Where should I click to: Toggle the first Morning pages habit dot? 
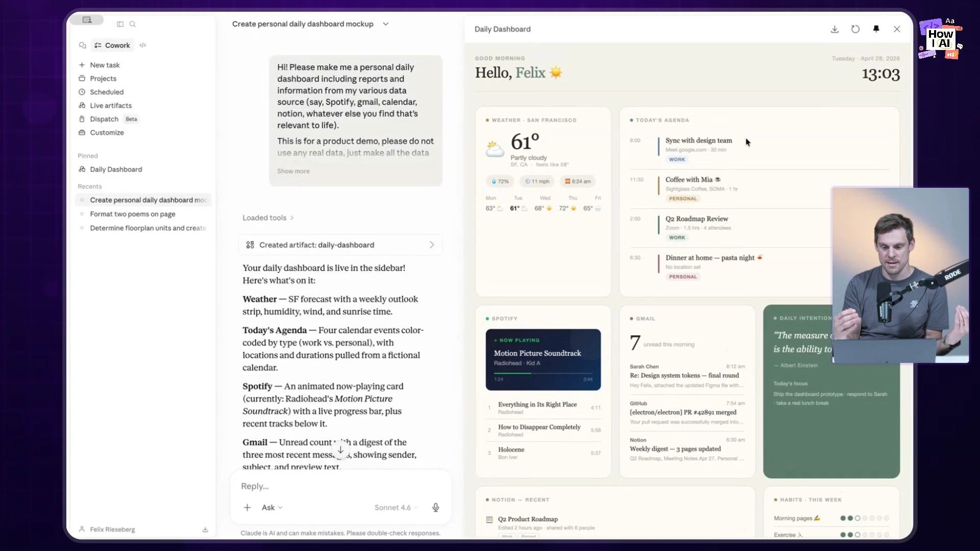(x=843, y=518)
